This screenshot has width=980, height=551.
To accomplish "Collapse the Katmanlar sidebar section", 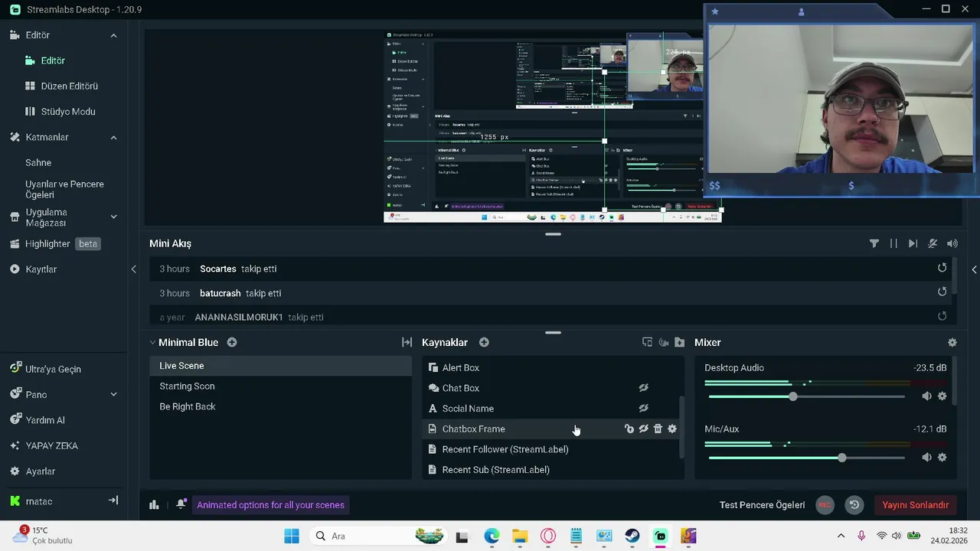I will tap(113, 138).
